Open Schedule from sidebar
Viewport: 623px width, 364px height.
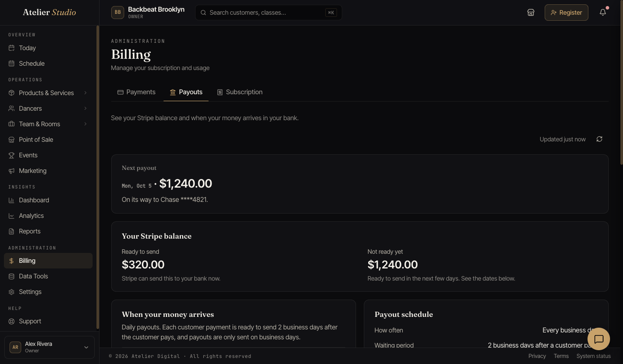pos(48,64)
